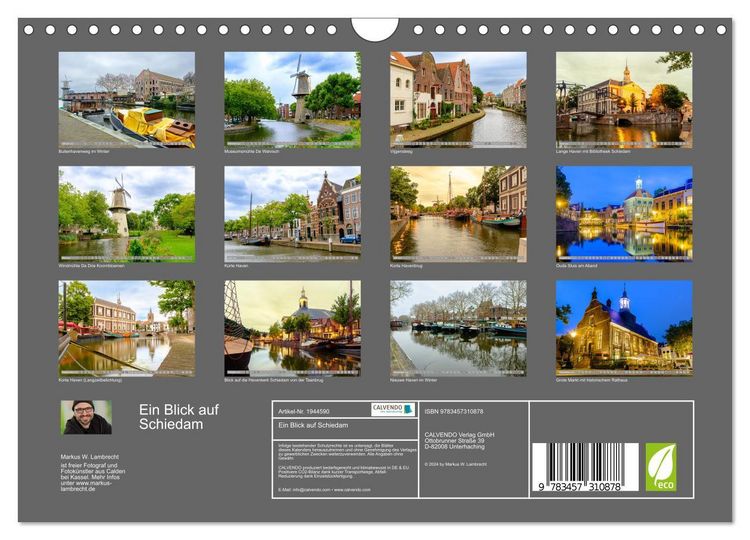This screenshot has height=540, width=750.
Task: Click the caption 'Korte Haven (Langzeitbelichtung)'
Action: (x=90, y=380)
